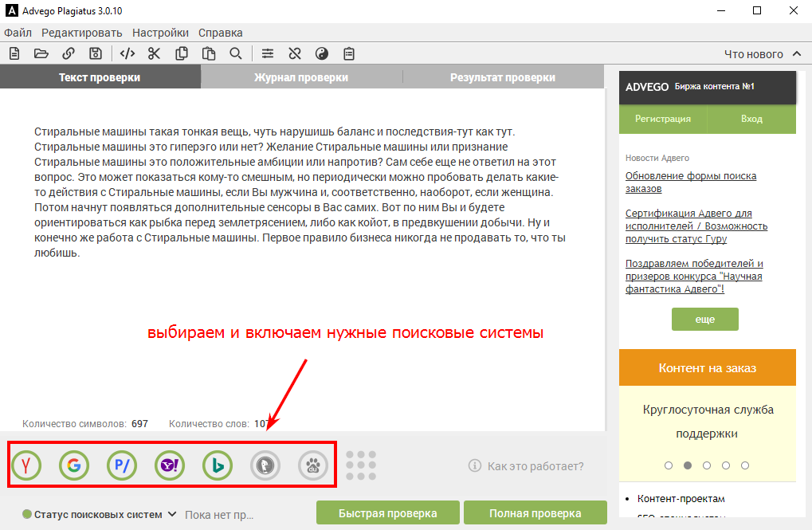Click the 'Регистрация' button

[663, 119]
